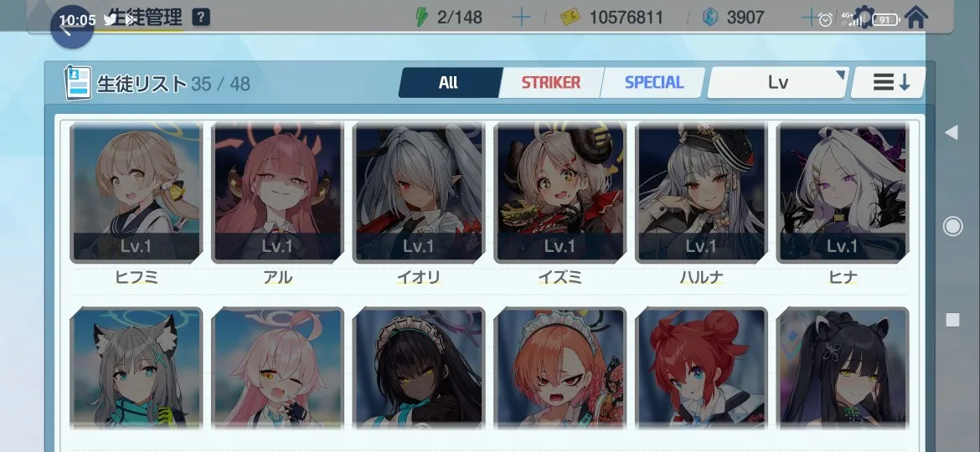Tap the Android back triangle button
The width and height of the screenshot is (980, 452).
click(952, 132)
